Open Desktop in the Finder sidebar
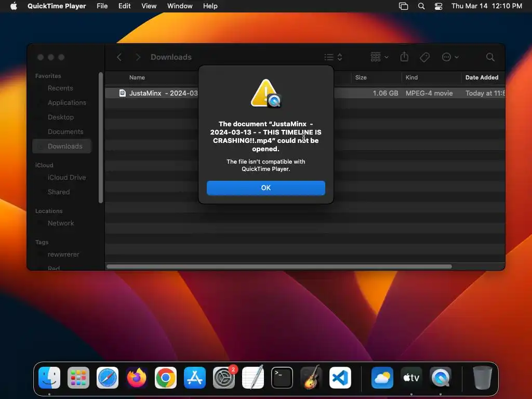Viewport: 532px width, 399px height. 60,117
